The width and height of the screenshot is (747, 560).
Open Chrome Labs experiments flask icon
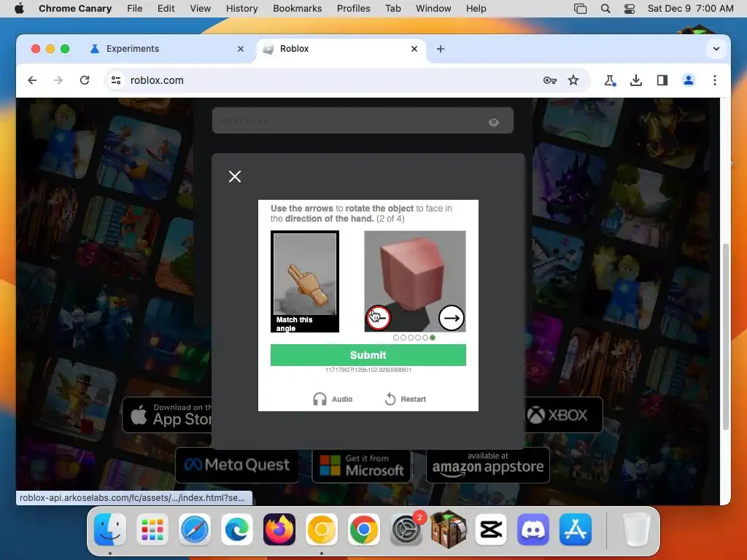pos(610,80)
